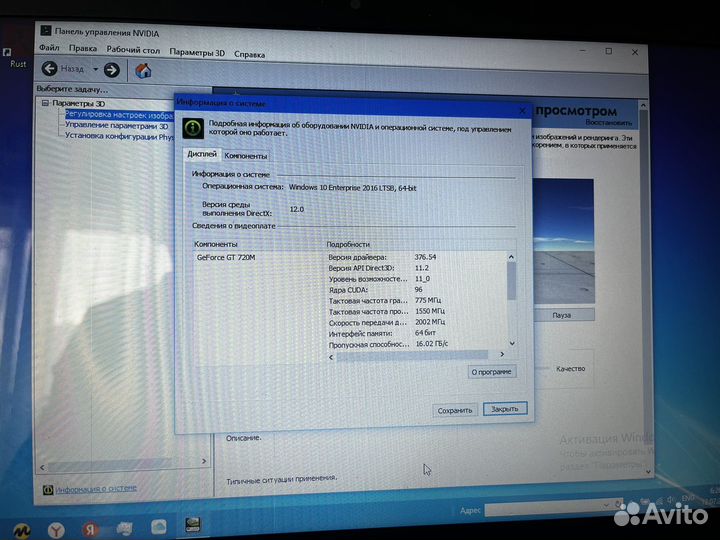Open the Адрес field dropdown arrow
This screenshot has width=720, height=540.
(x=607, y=505)
